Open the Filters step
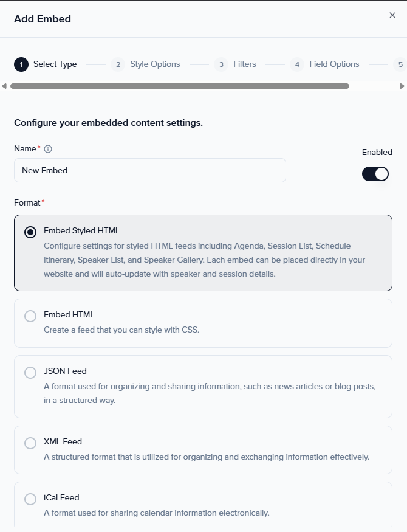Viewport: 407px width, 532px height. tap(245, 64)
